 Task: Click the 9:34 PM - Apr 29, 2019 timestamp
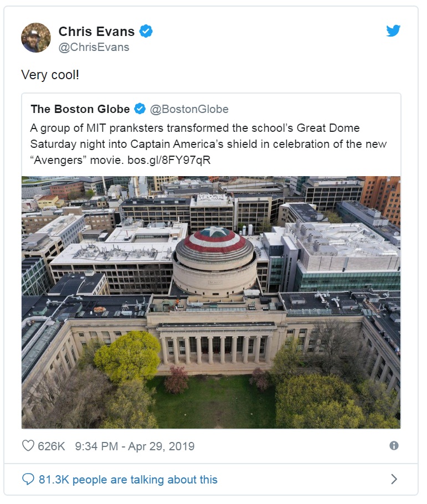click(x=135, y=446)
